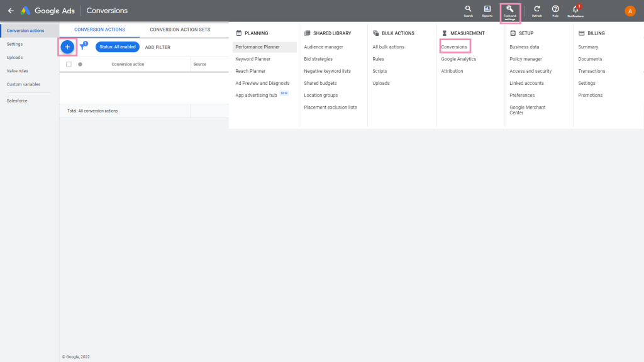Open Billing Documents

click(590, 59)
